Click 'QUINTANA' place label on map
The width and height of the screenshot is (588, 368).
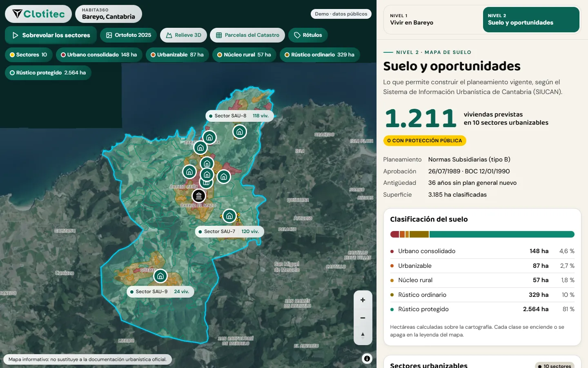pos(298,200)
